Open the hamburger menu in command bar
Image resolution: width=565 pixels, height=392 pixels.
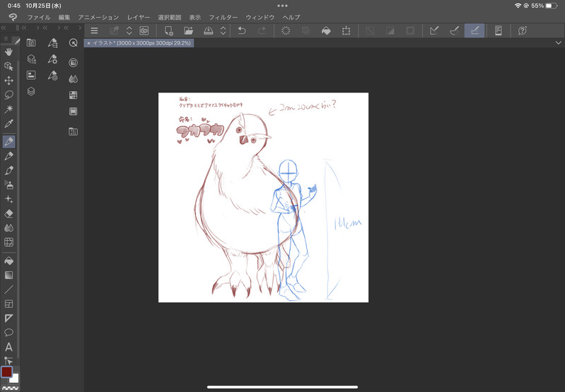[x=94, y=30]
